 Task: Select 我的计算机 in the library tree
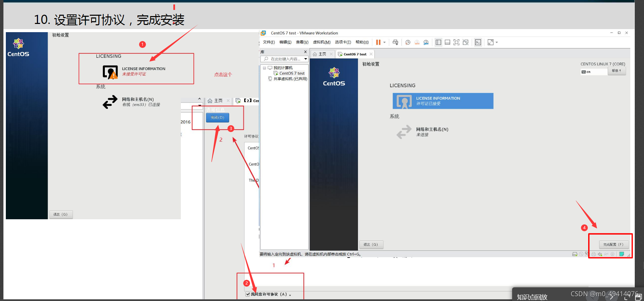click(x=283, y=68)
